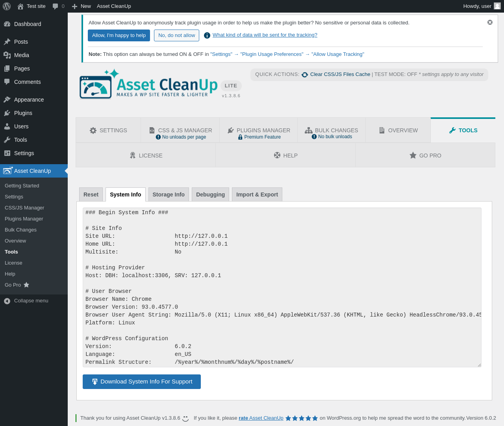Click the Collapse menu arrow icon
The height and width of the screenshot is (426, 504).
coord(7,301)
